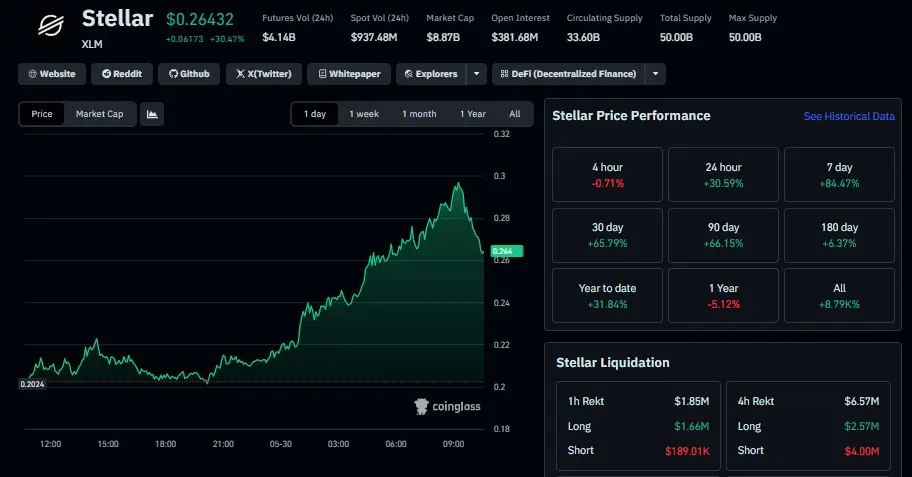
Task: Click the $0.26432 price value
Action: click(x=200, y=19)
